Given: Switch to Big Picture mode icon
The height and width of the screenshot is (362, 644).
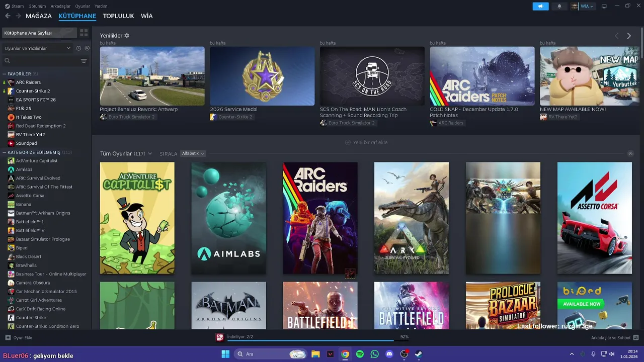Looking at the screenshot, I should pos(604,6).
